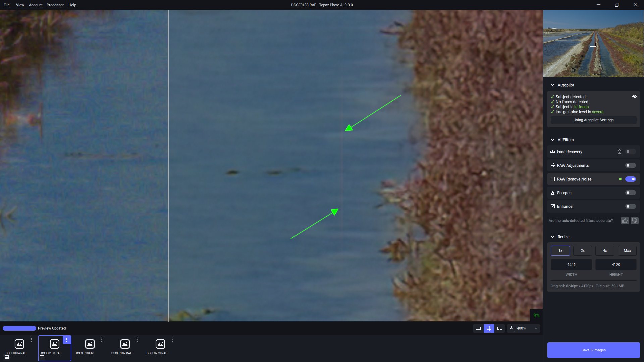Open the View menu
Screen dimensions: 644x362
point(20,5)
